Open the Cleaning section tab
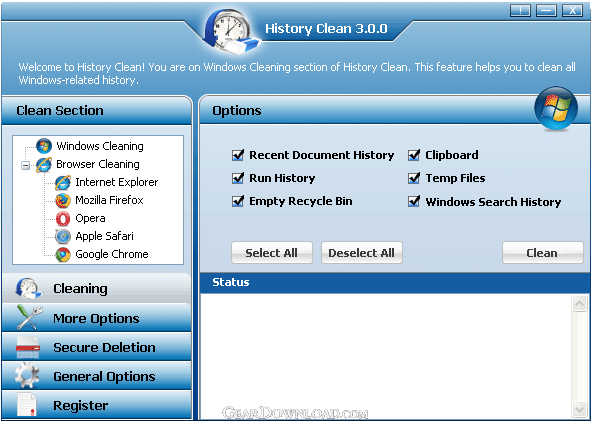The width and height of the screenshot is (592, 422). (x=97, y=289)
